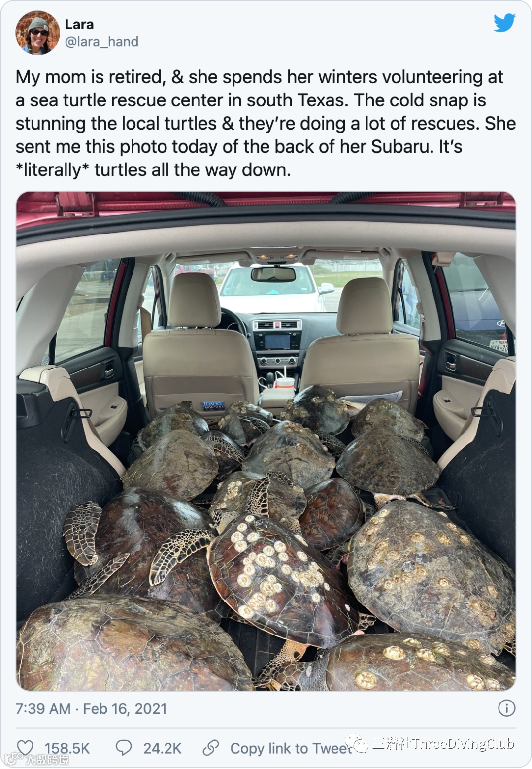Click the blue Twitter bird logo
This screenshot has width=532, height=769.
click(x=504, y=23)
